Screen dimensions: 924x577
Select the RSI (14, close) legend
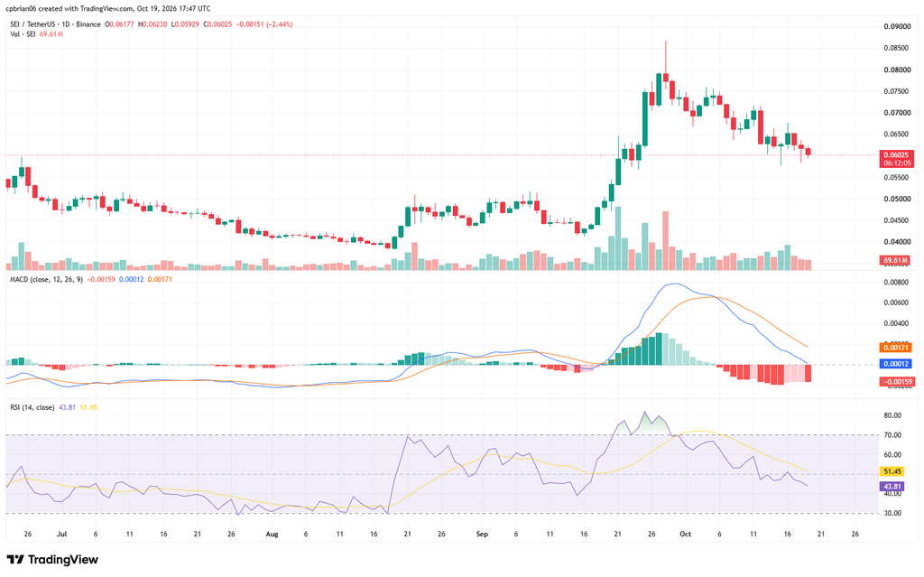click(x=32, y=407)
